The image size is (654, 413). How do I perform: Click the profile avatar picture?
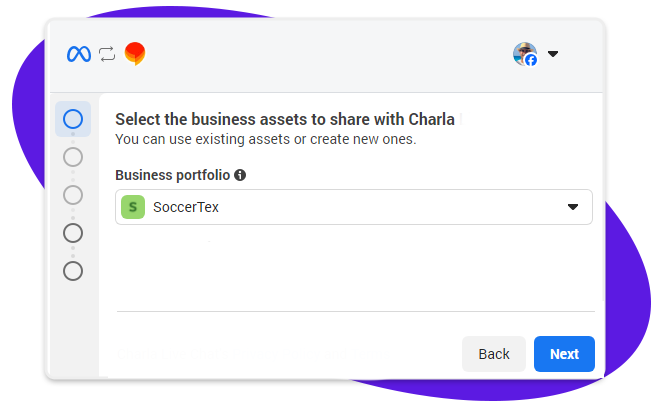point(523,53)
